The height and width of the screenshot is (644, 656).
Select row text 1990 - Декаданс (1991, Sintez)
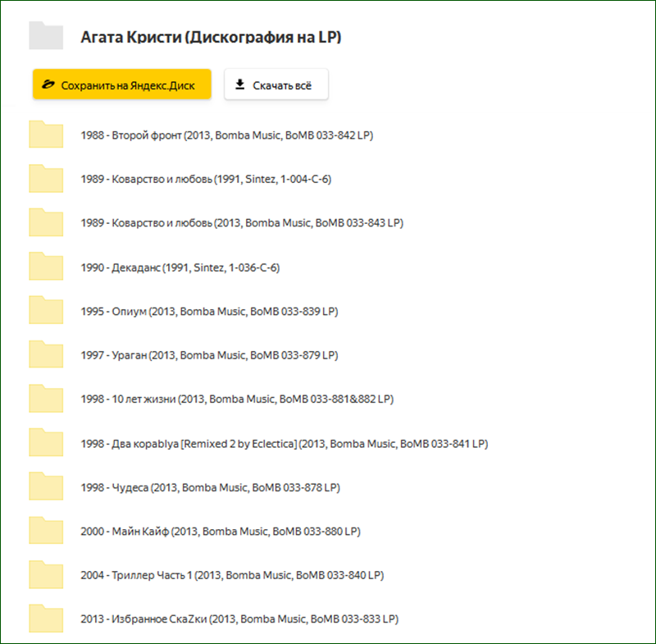180,267
